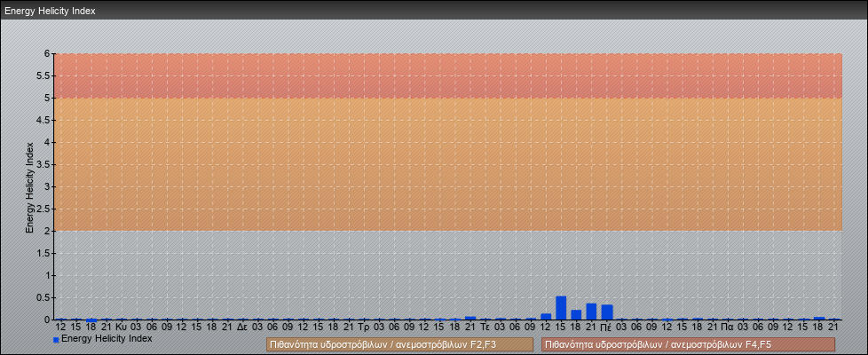Click the Πα day label on x-axis
Screen dimensions: 868x355
[x=728, y=327]
